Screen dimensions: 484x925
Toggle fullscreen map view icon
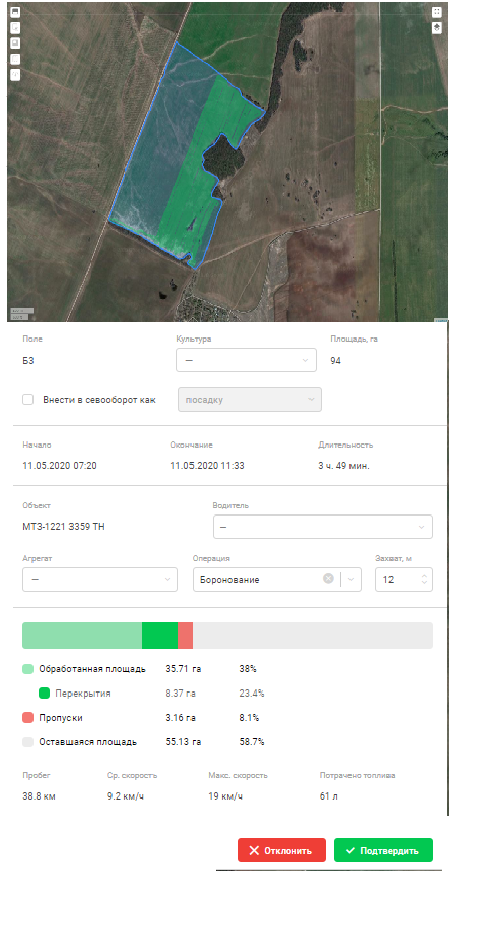[437, 12]
